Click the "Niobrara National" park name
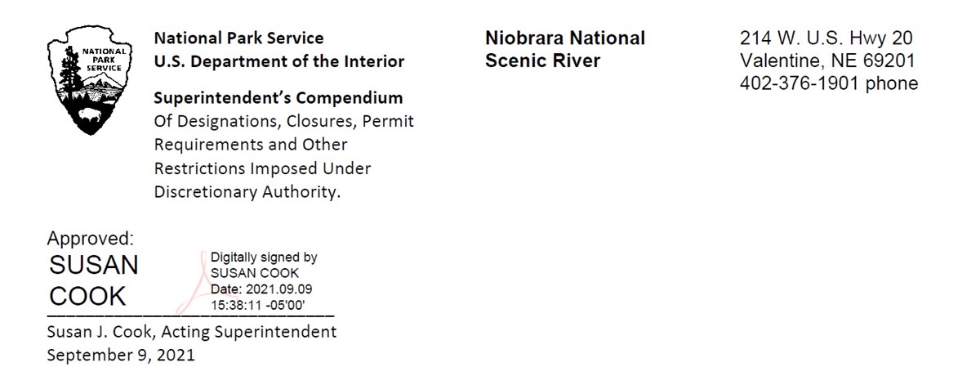The width and height of the screenshot is (980, 376). click(565, 38)
